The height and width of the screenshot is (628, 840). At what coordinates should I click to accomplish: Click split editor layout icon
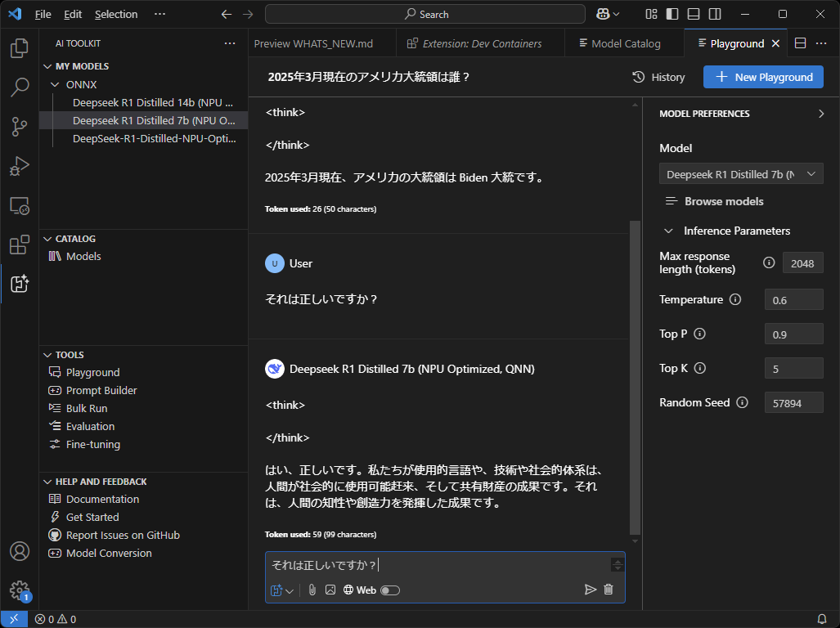pyautogui.click(x=800, y=43)
